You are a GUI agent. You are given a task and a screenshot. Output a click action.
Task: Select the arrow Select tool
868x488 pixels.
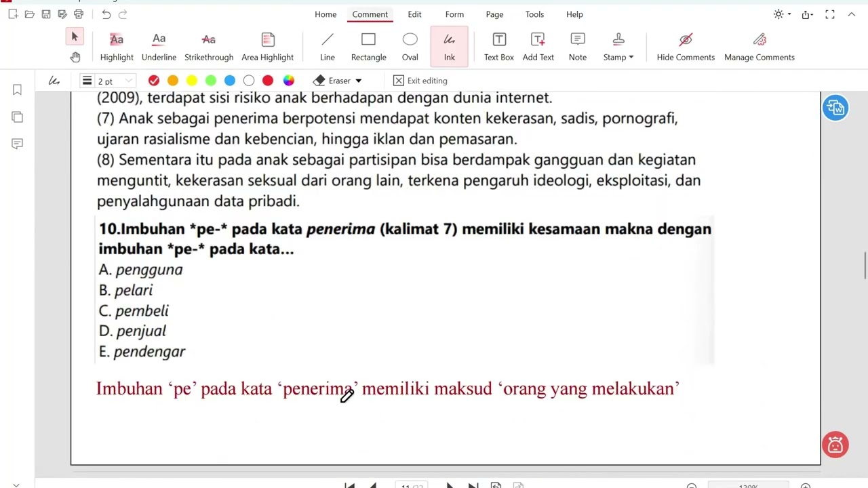(75, 37)
